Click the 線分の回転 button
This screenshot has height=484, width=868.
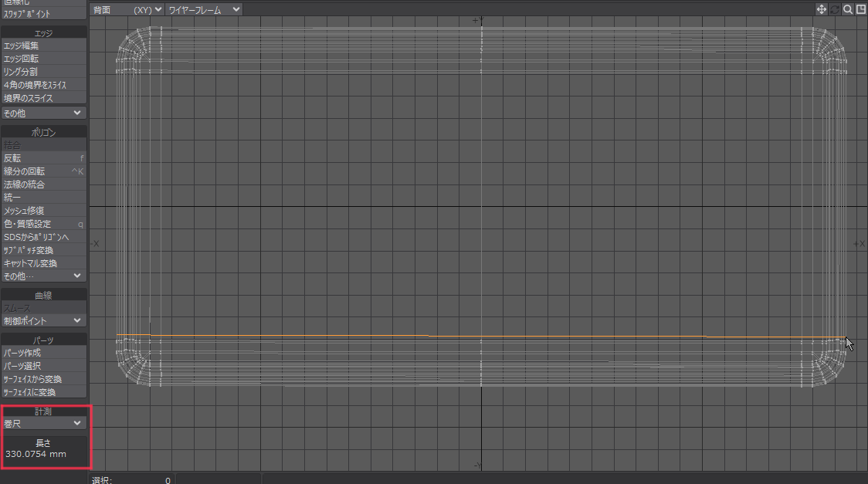(x=44, y=171)
